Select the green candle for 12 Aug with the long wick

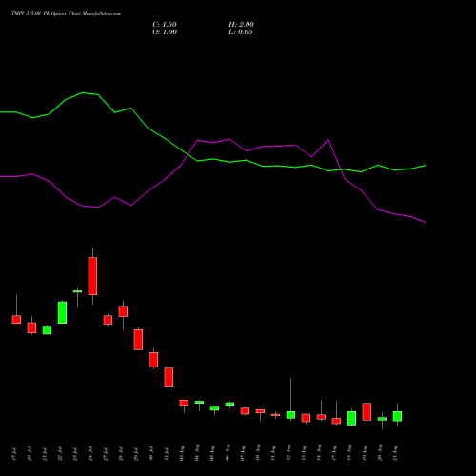pyautogui.click(x=290, y=415)
